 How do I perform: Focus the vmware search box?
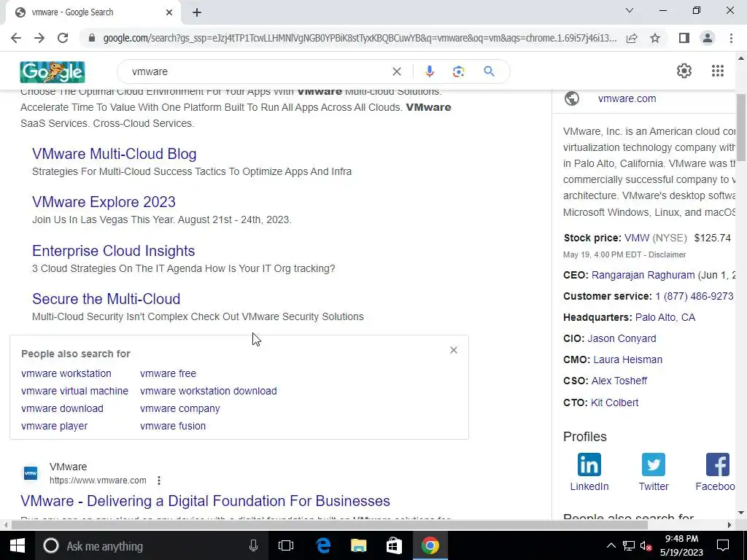[258, 71]
